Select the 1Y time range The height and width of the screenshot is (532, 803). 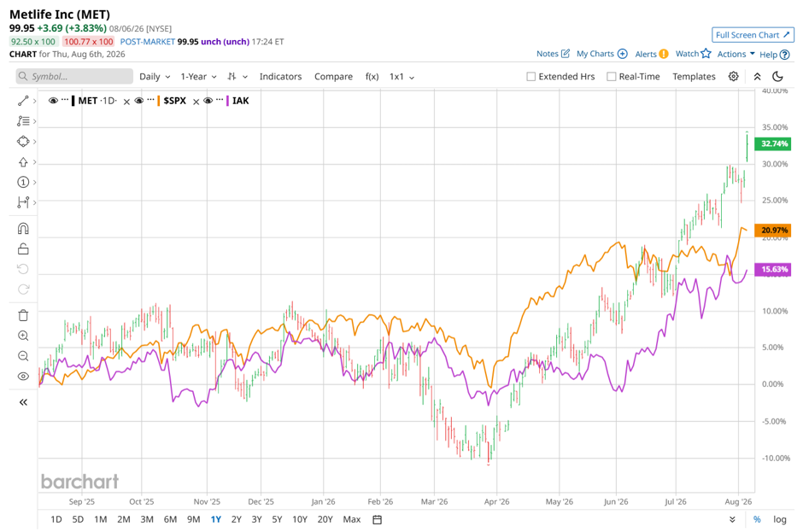[x=215, y=520]
